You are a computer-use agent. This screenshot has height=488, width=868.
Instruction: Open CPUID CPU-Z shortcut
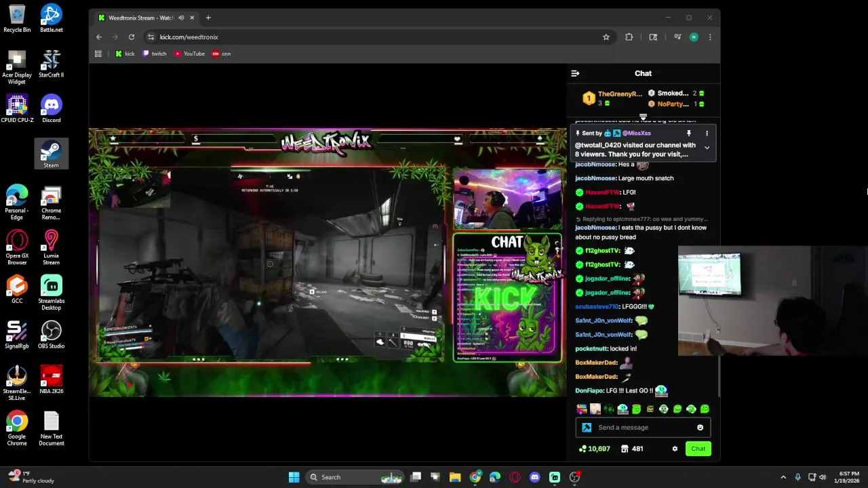click(x=17, y=108)
